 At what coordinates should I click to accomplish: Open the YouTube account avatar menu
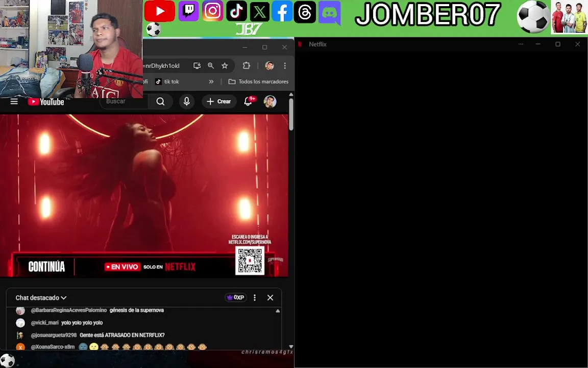[x=270, y=101]
